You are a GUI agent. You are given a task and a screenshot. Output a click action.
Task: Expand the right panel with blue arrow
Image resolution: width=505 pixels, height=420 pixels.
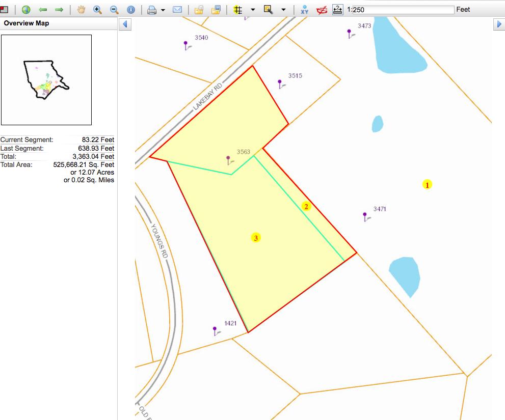(x=499, y=24)
